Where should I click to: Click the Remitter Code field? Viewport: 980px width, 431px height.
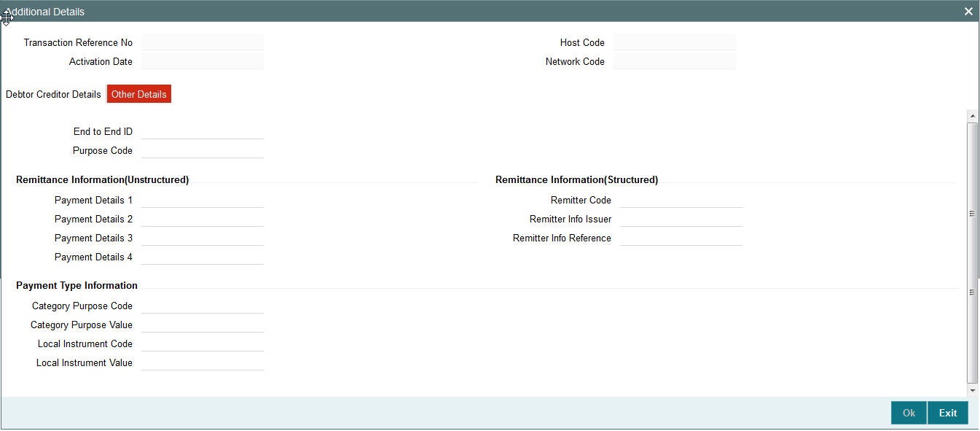(x=681, y=200)
